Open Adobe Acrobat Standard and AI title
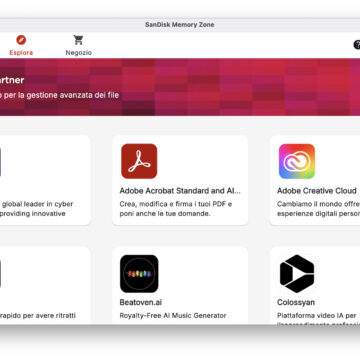The height and width of the screenshot is (360, 360). [180, 191]
